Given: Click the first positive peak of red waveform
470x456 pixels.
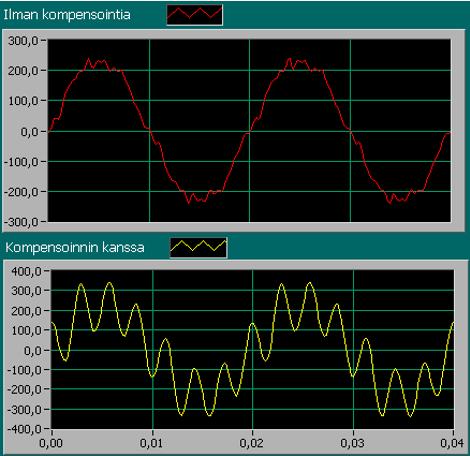Looking at the screenshot, I should point(89,59).
